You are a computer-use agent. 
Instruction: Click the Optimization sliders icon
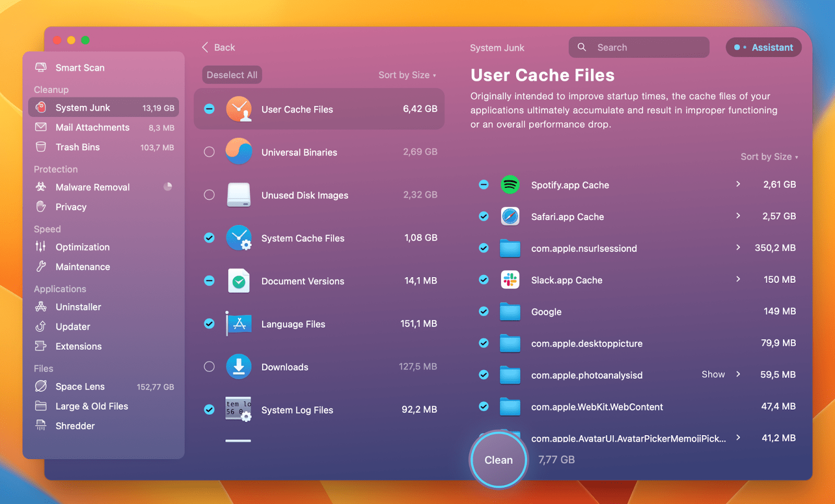coord(41,247)
